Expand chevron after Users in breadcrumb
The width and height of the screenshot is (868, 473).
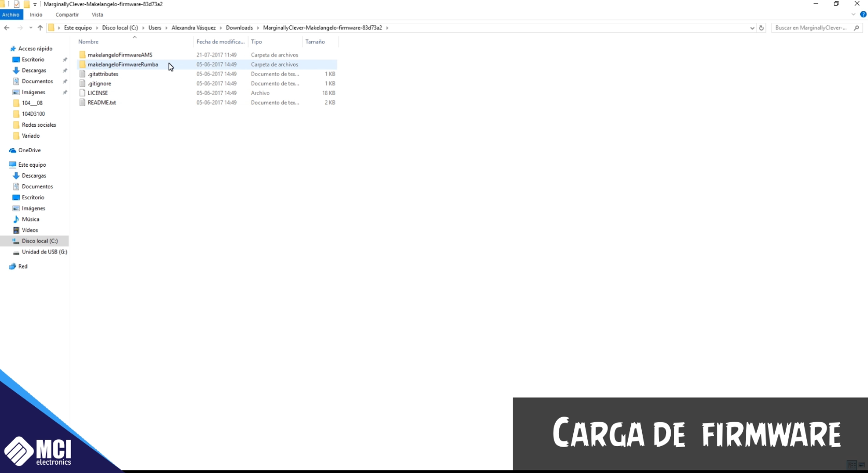pos(166,28)
